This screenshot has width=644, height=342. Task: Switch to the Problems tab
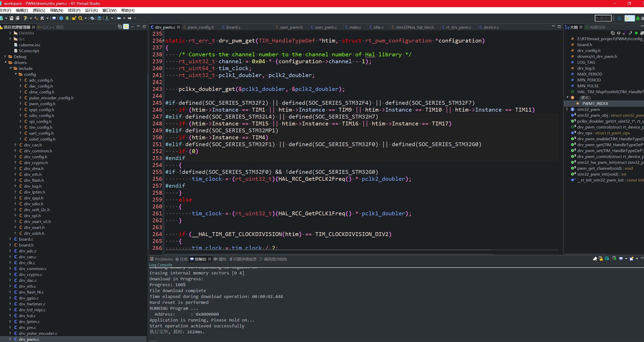[x=163, y=259]
